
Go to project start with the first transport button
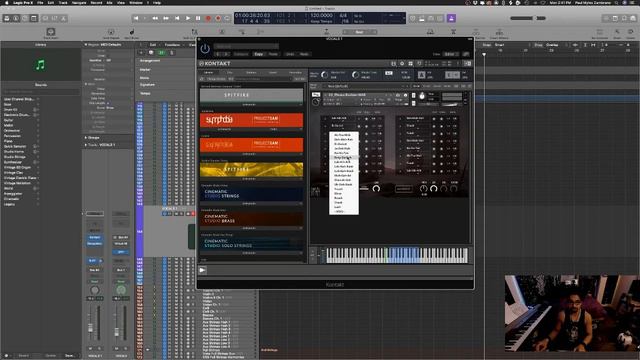click(136, 18)
